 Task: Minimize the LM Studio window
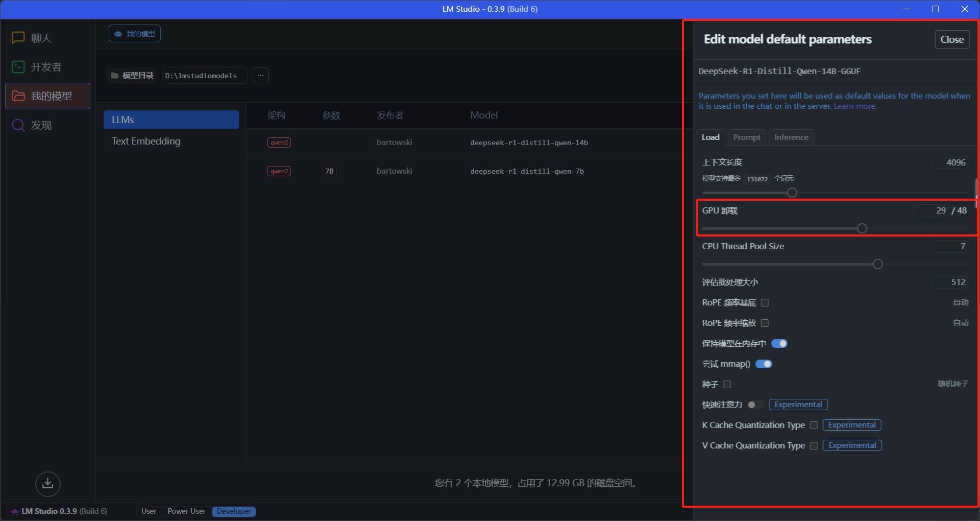coord(906,9)
